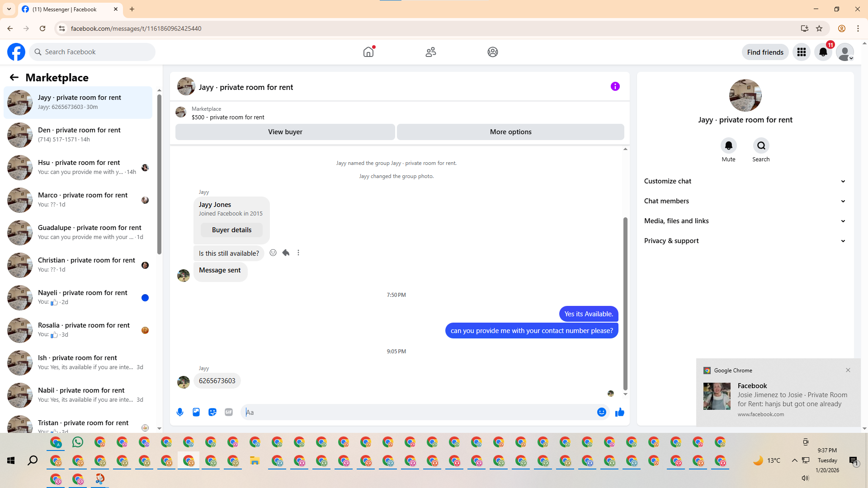The height and width of the screenshot is (488, 868).
Task: Attach a file with the image icon
Action: pyautogui.click(x=196, y=412)
